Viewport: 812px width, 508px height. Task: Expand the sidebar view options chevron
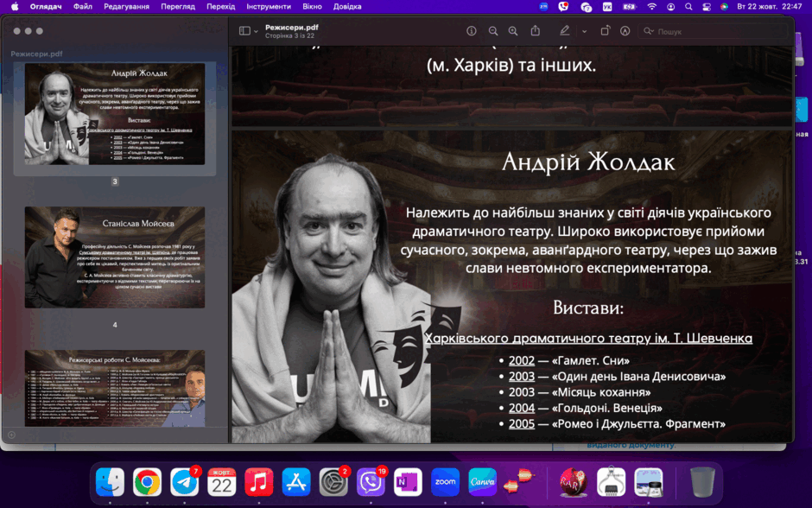[x=256, y=32]
